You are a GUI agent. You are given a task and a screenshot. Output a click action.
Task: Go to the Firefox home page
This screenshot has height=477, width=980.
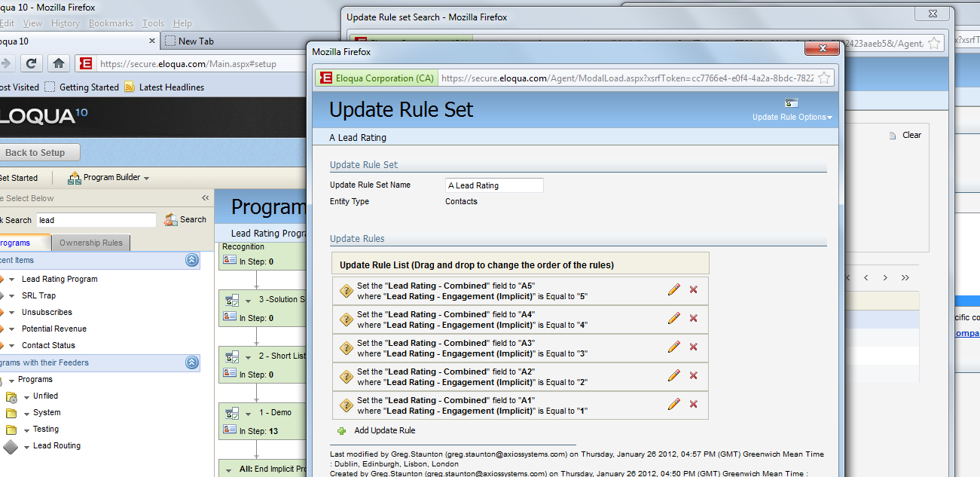[59, 63]
